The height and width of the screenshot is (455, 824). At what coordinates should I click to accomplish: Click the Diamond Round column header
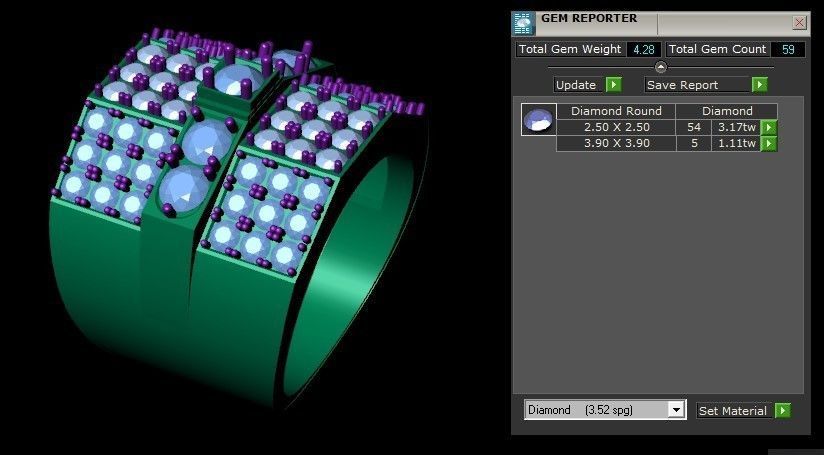point(616,111)
